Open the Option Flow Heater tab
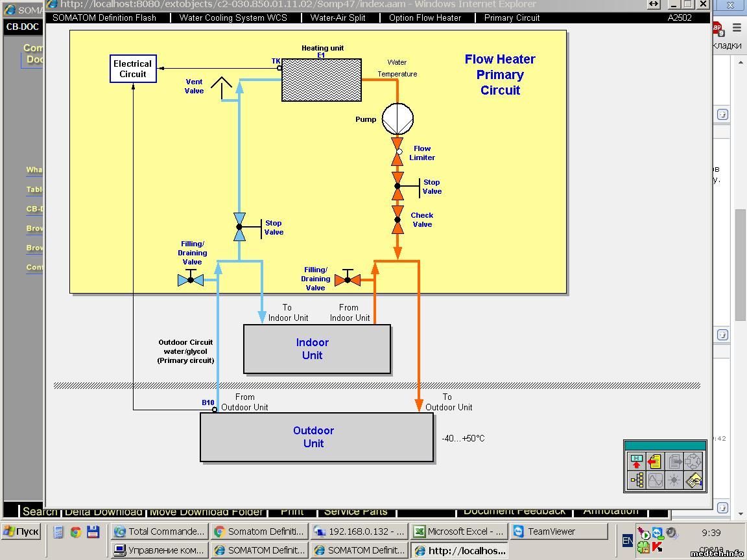The width and height of the screenshot is (747, 560). click(x=425, y=17)
